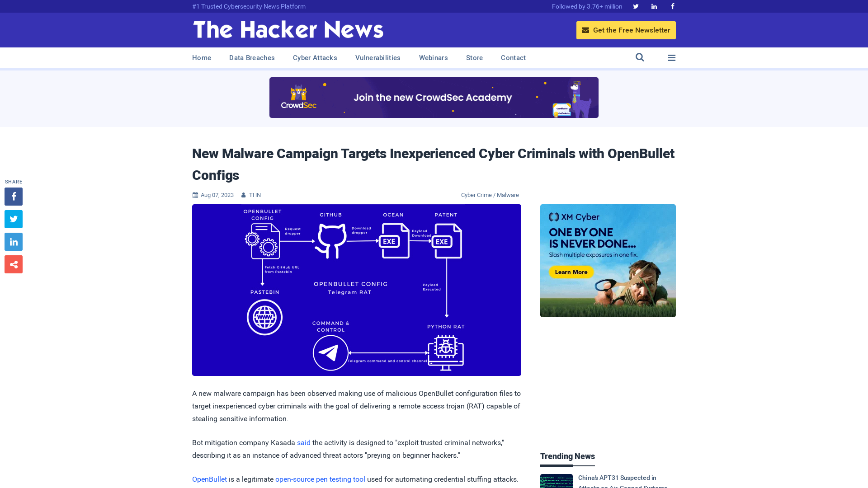Click the Cyber Crime category label

(476, 195)
